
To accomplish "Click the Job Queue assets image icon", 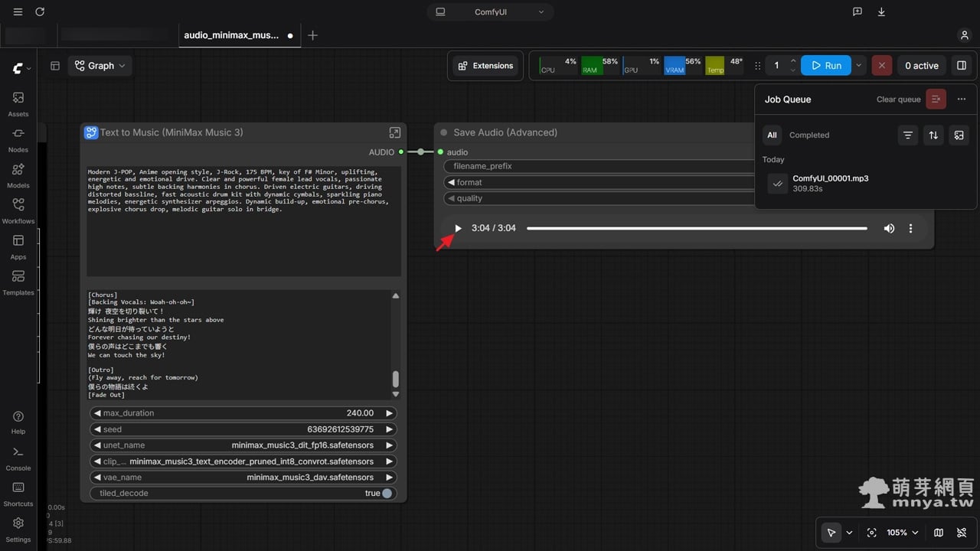I will pyautogui.click(x=959, y=135).
